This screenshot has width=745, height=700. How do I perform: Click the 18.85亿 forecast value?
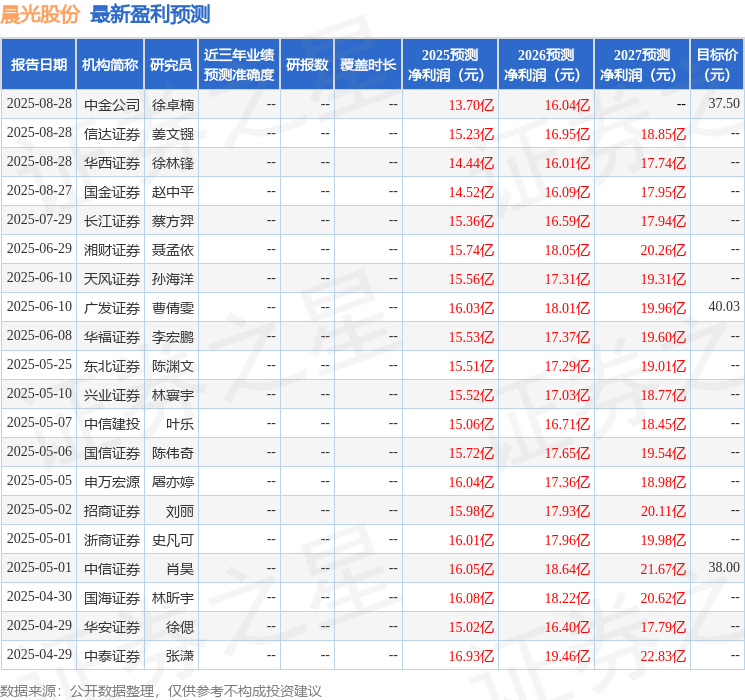click(x=663, y=134)
